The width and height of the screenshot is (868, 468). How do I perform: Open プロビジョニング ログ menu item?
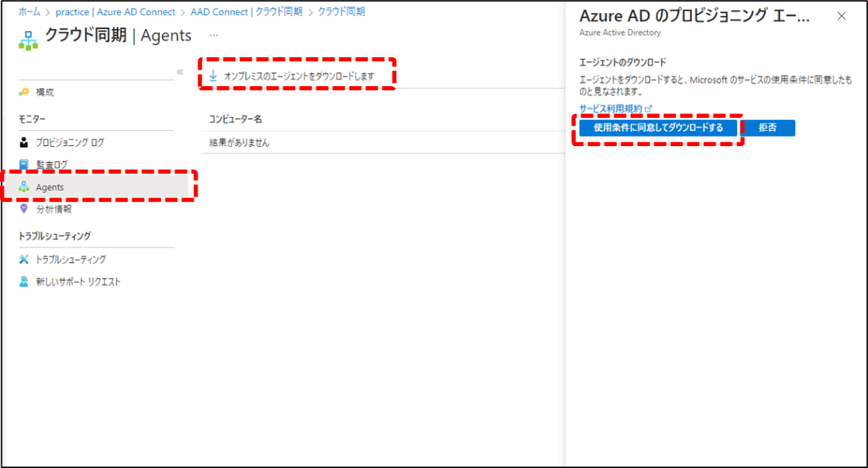click(70, 142)
